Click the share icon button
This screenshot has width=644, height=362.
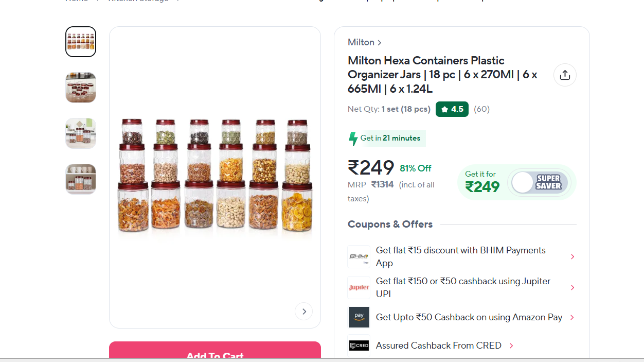(x=565, y=75)
